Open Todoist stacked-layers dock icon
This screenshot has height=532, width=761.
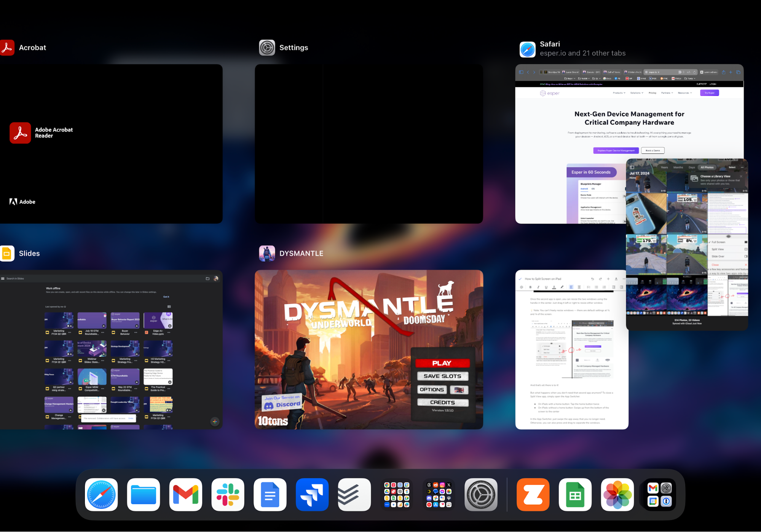(x=354, y=494)
